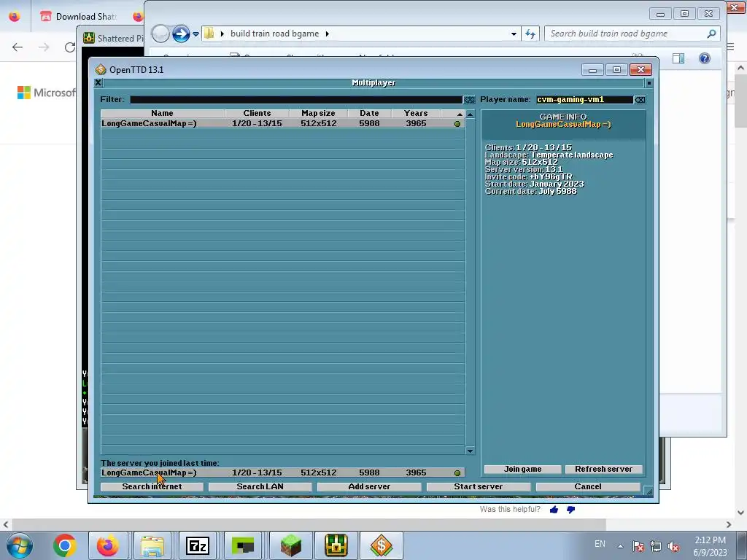Click browser reload icon

(x=70, y=47)
